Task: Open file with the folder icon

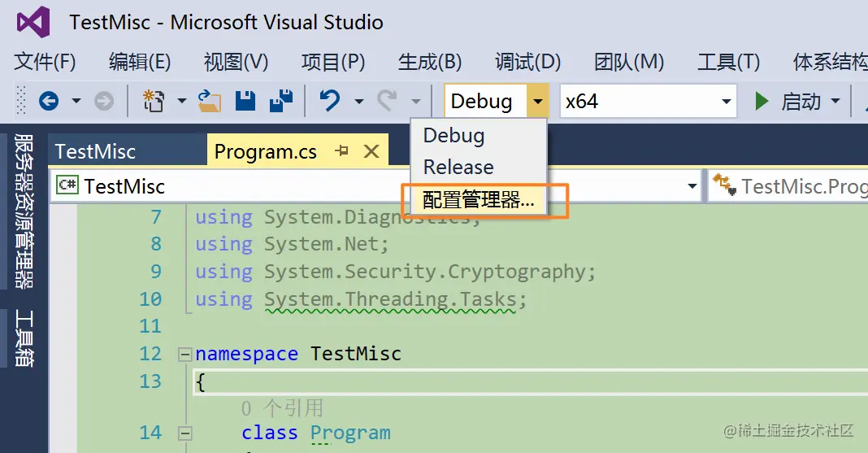Action: 209,102
